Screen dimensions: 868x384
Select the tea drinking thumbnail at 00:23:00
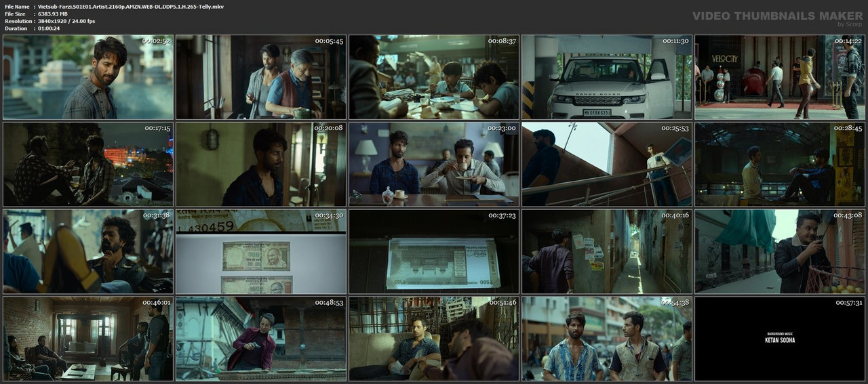pos(434,165)
